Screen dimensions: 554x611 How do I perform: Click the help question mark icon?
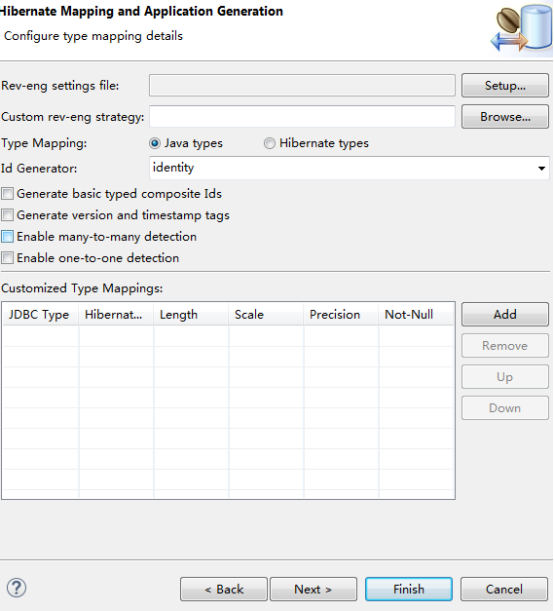point(16,588)
